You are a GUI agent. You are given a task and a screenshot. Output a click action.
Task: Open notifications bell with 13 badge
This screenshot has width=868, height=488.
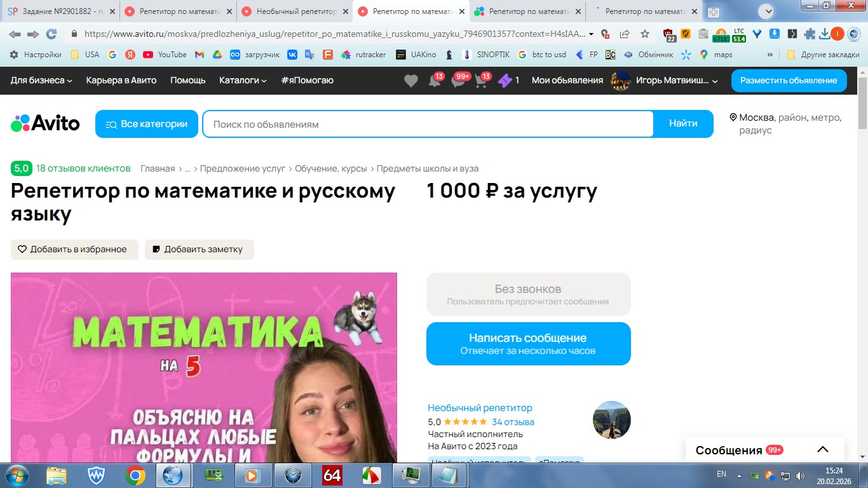435,81
